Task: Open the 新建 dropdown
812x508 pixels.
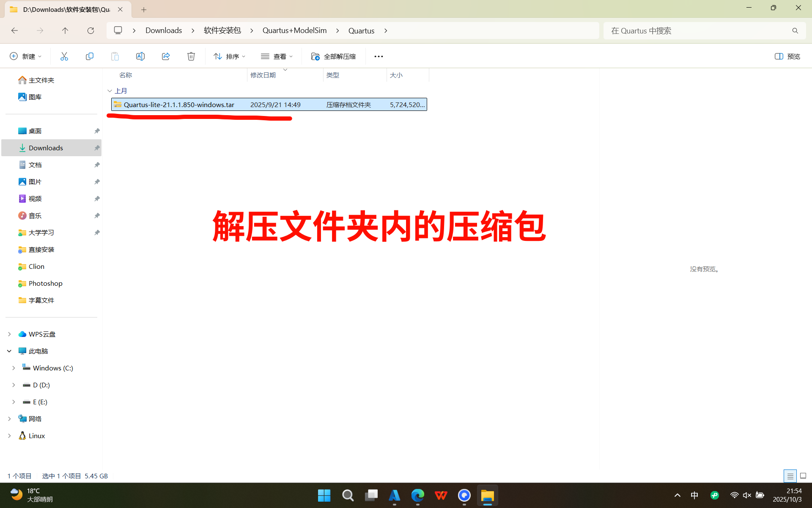Action: click(x=26, y=56)
